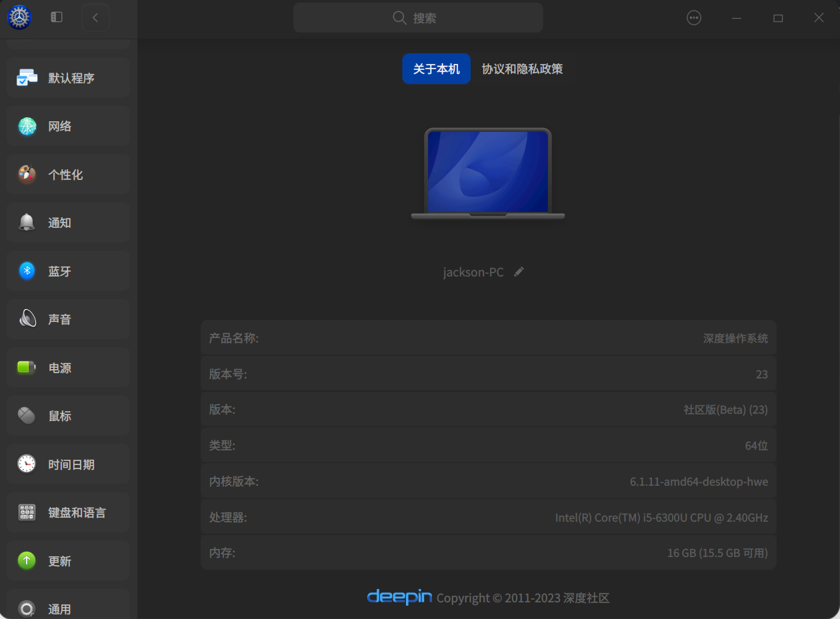Click the computer name jackson-PC
840x619 pixels.
(473, 272)
